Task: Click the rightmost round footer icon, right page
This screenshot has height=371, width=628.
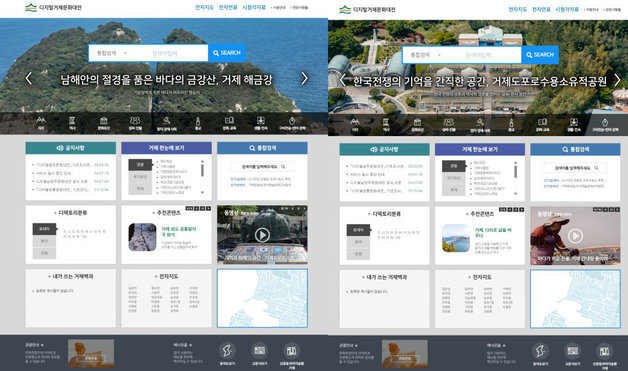Action: click(x=605, y=351)
